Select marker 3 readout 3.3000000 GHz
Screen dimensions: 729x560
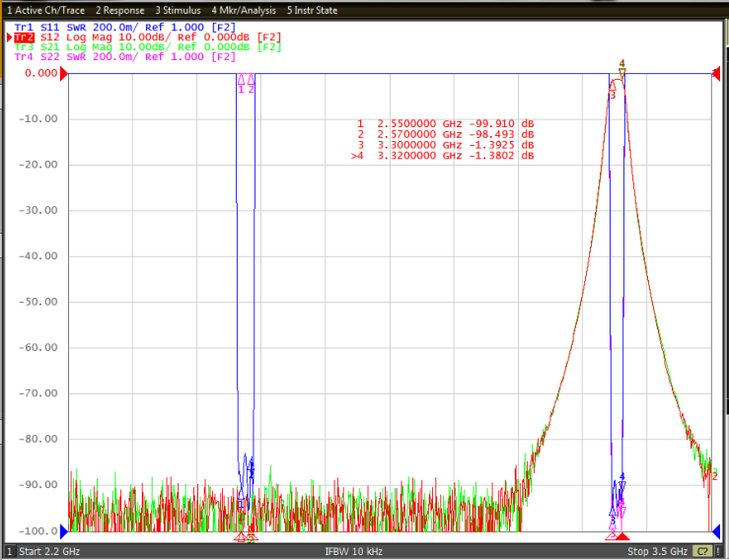446,145
